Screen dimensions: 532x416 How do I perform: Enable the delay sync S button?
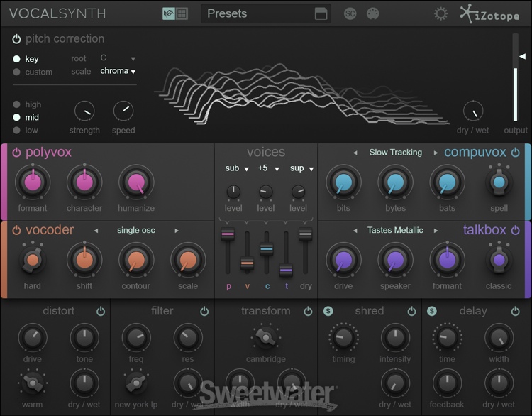[431, 311]
